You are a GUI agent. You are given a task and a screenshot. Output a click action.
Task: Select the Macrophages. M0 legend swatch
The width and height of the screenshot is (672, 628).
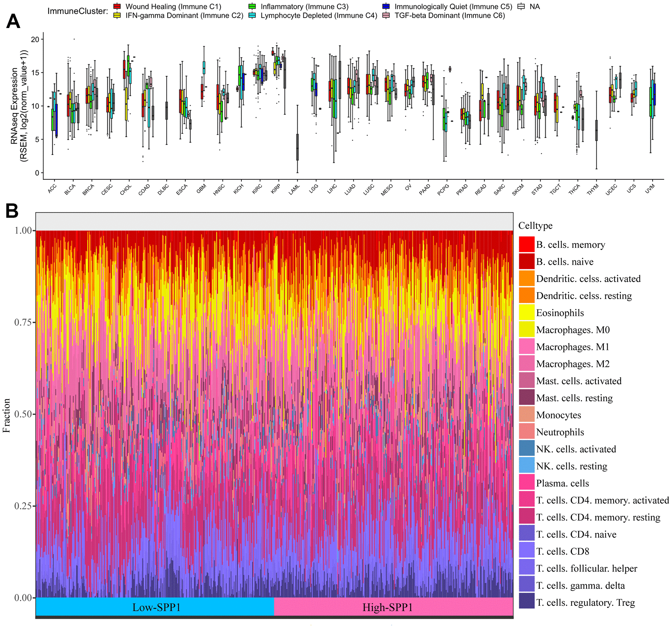point(526,329)
